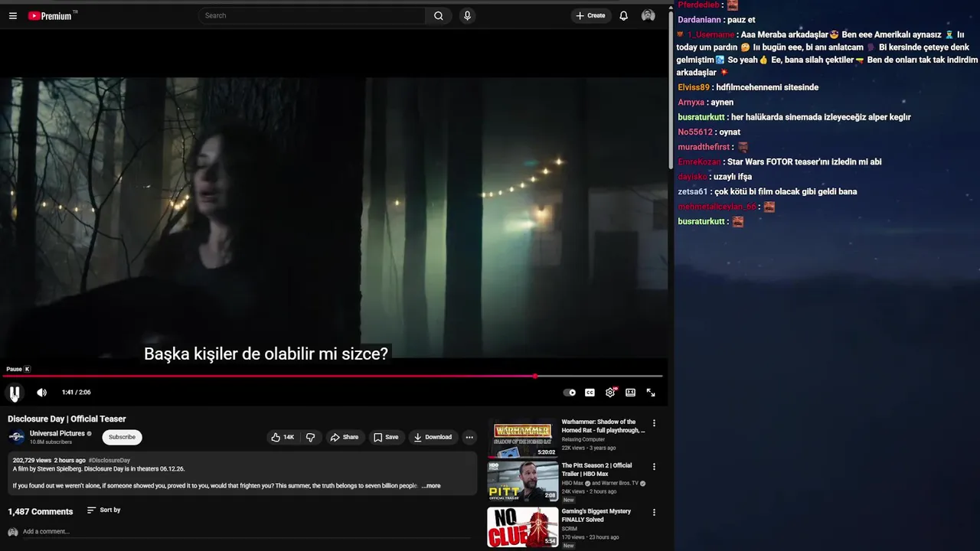Click chat username muradthefirst

[x=704, y=147]
